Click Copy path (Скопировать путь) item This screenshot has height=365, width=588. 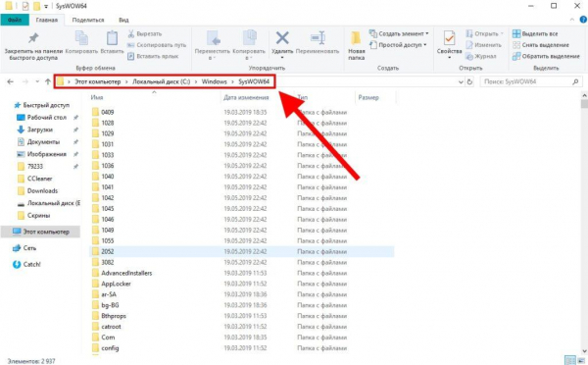[157, 45]
